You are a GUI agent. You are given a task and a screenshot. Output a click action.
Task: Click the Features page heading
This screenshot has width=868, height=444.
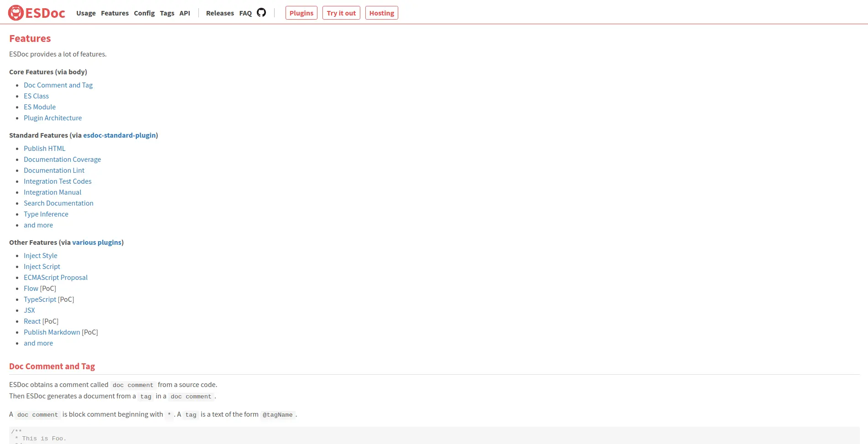pos(30,39)
